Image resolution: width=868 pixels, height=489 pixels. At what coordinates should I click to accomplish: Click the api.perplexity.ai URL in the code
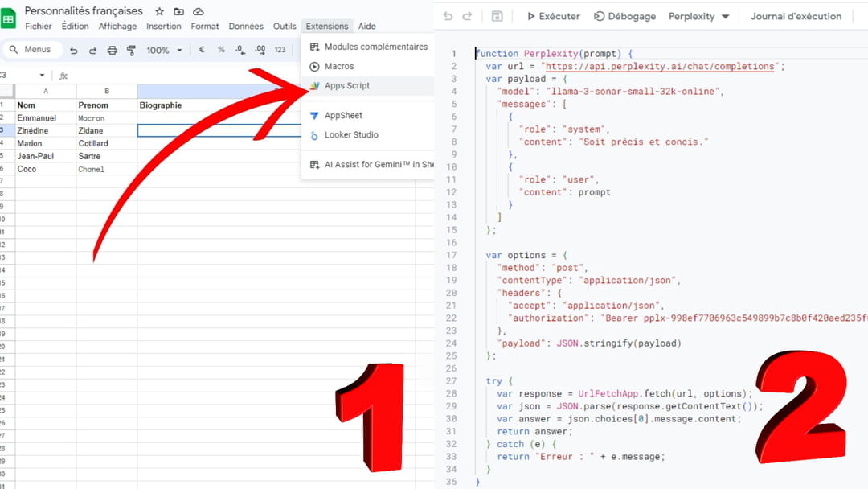point(660,67)
